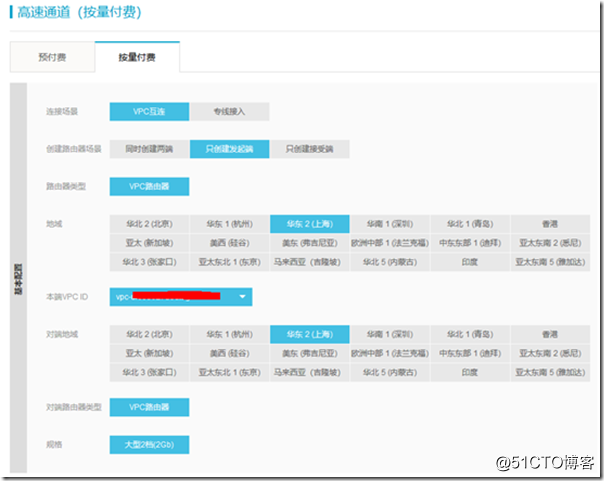Set 对端地域 to 中东东部 1 (迪拜)
The width and height of the screenshot is (604, 481).
coord(470,354)
